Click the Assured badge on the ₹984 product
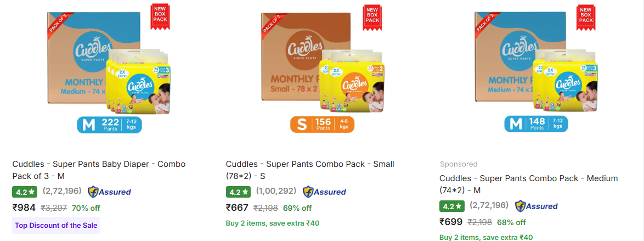The width and height of the screenshot is (644, 241). point(109,192)
